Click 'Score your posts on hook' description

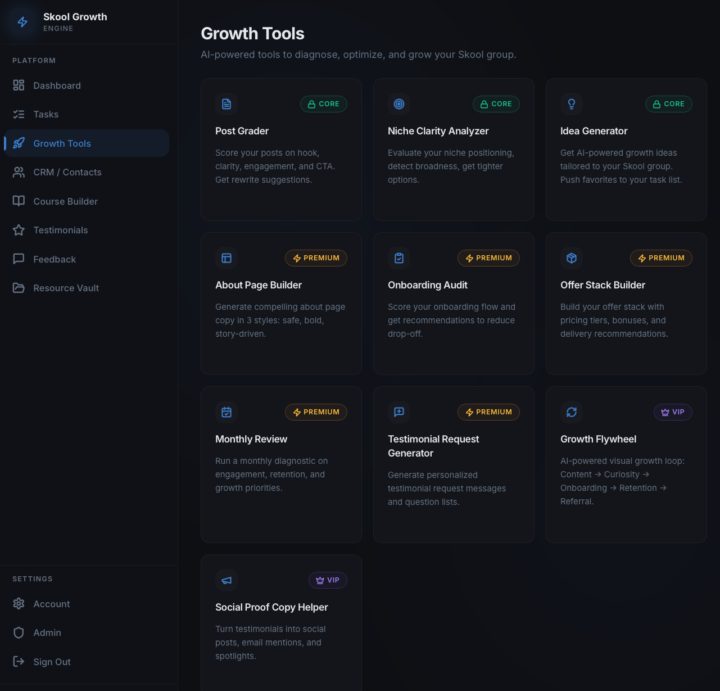(x=275, y=166)
